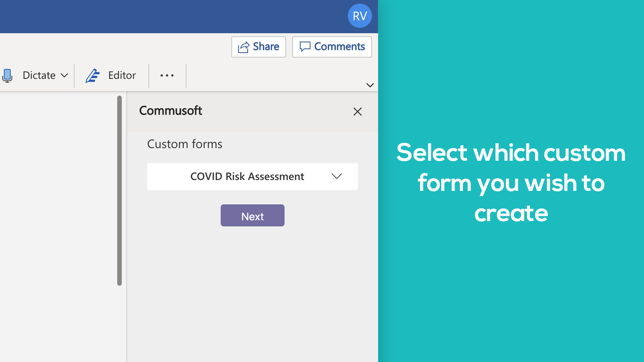Click the Commusoft pane title

coord(171,111)
